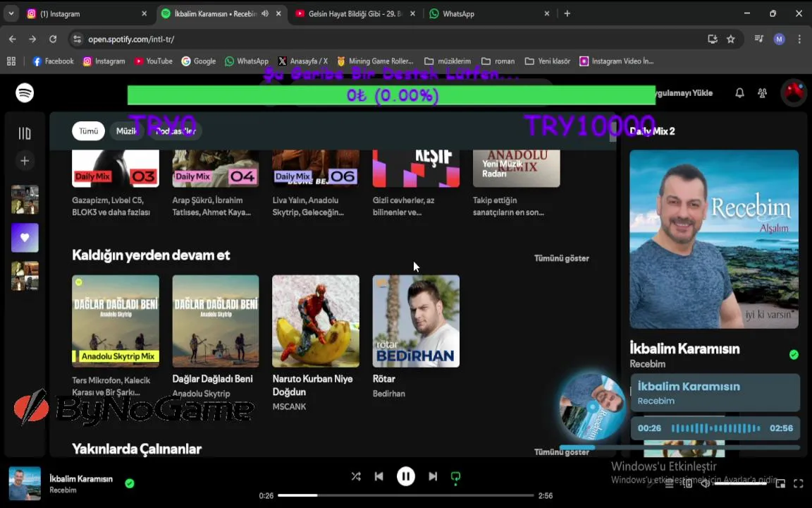Open mini player icon
812x508 pixels.
click(780, 483)
